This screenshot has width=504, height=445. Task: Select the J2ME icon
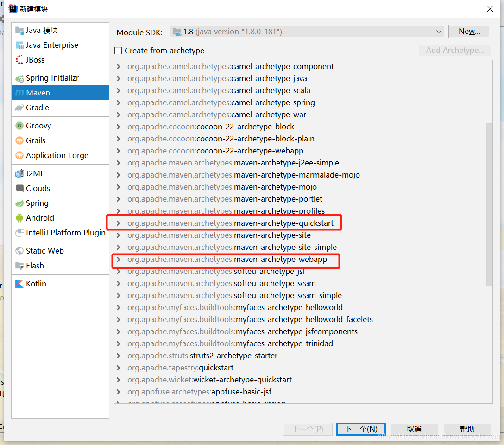[19, 173]
